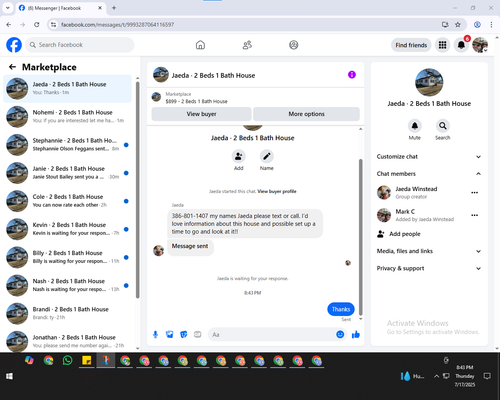The height and width of the screenshot is (400, 500).
Task: Click the chat messages scrollbar
Action: 360,237
